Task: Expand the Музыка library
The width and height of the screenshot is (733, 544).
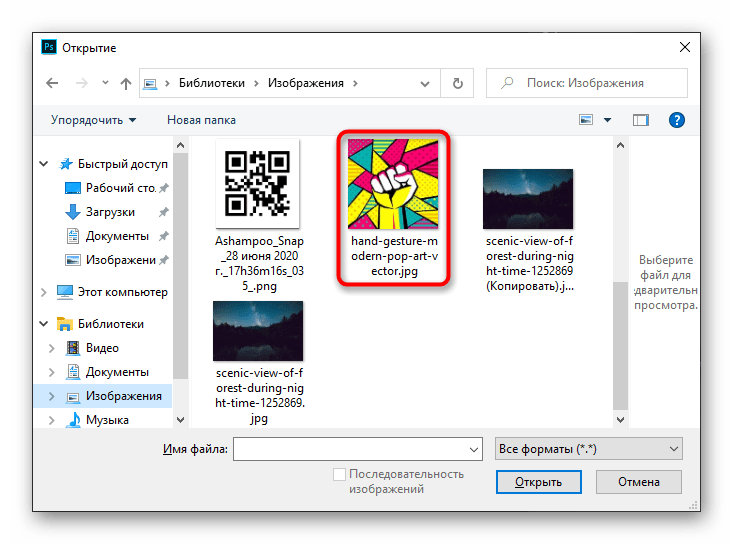Action: 52,420
